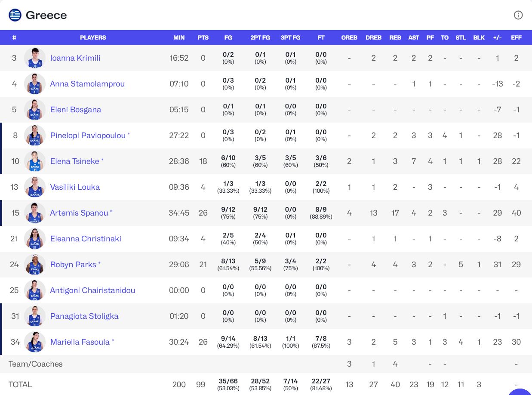The image size is (532, 395).
Task: Click the +/- column header
Action: [497, 37]
